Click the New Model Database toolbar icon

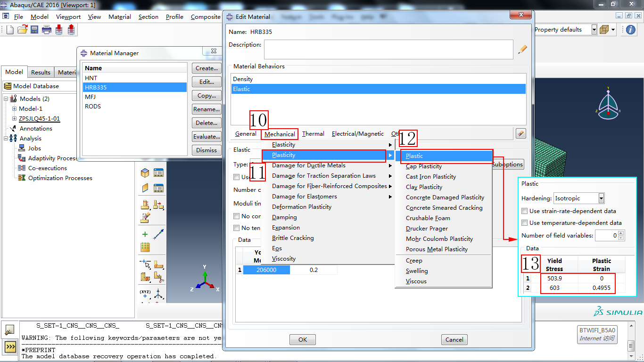tap(10, 30)
